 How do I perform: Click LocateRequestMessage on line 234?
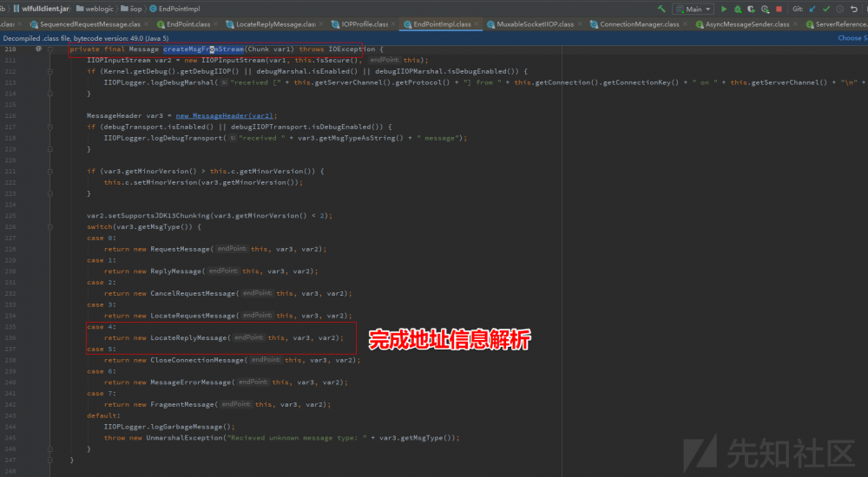(193, 316)
